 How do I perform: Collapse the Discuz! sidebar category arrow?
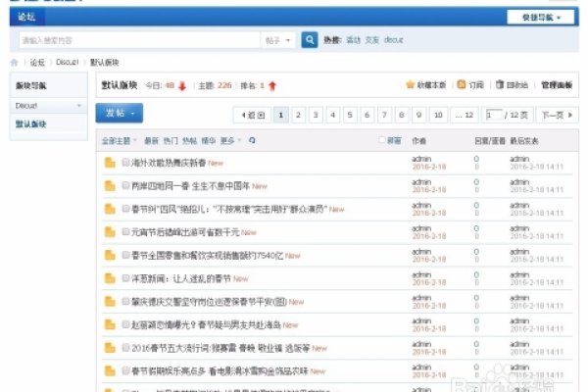pyautogui.click(x=78, y=106)
